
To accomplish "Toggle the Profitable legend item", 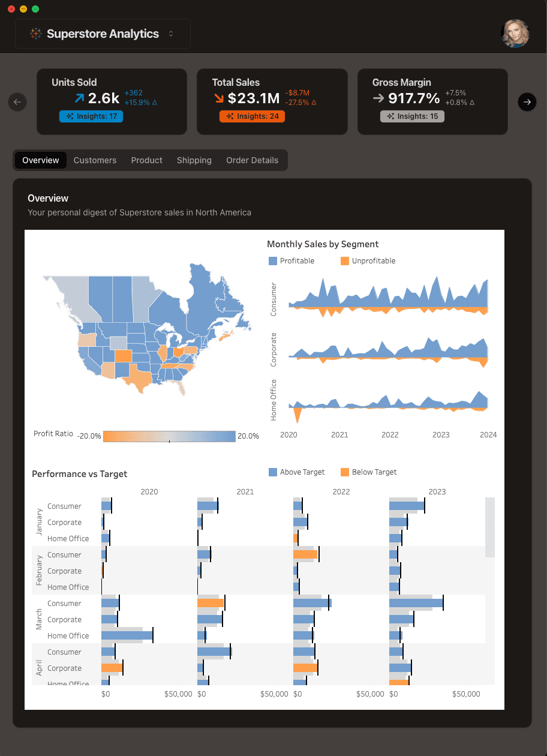I will click(x=291, y=260).
